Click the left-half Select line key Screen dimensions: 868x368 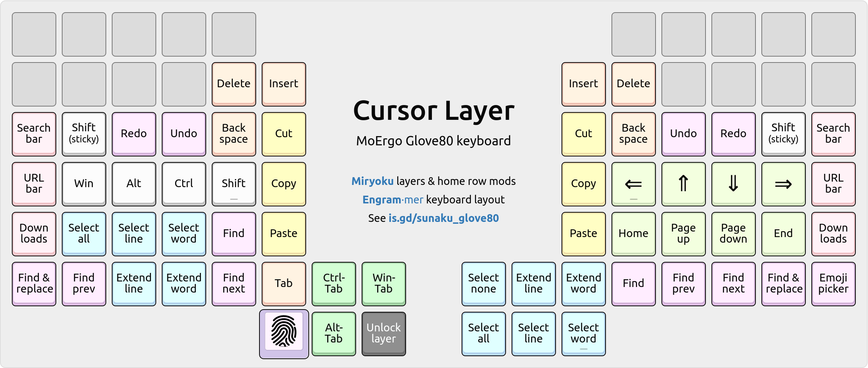(134, 234)
